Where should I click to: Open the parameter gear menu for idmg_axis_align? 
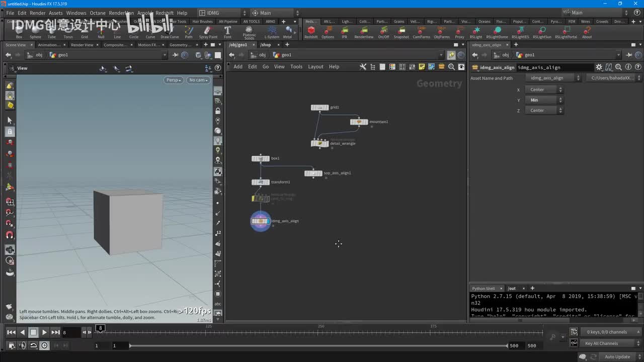(599, 67)
